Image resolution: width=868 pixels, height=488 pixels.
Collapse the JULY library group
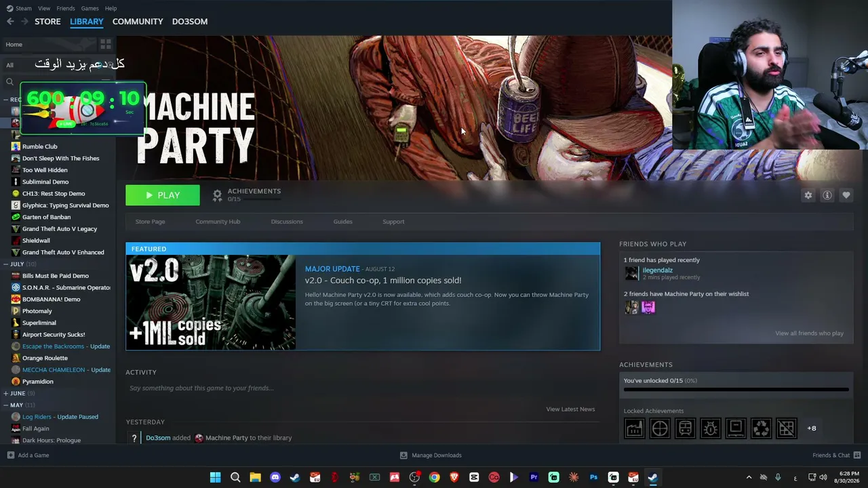click(x=5, y=264)
